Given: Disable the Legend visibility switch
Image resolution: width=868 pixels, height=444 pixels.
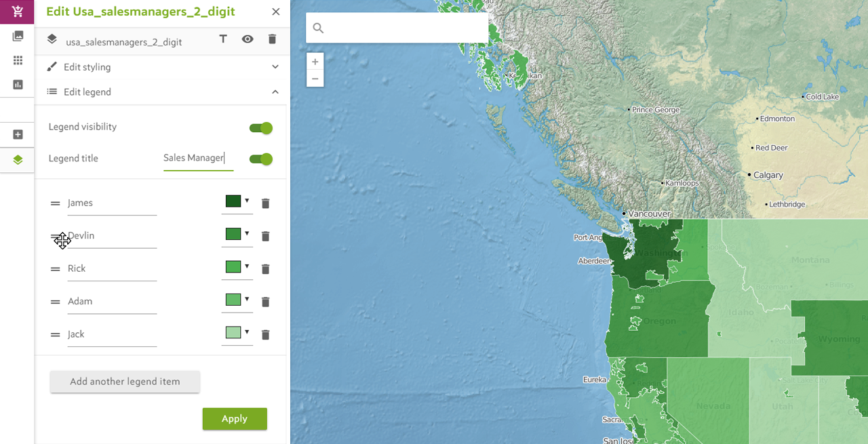Looking at the screenshot, I should click(261, 128).
